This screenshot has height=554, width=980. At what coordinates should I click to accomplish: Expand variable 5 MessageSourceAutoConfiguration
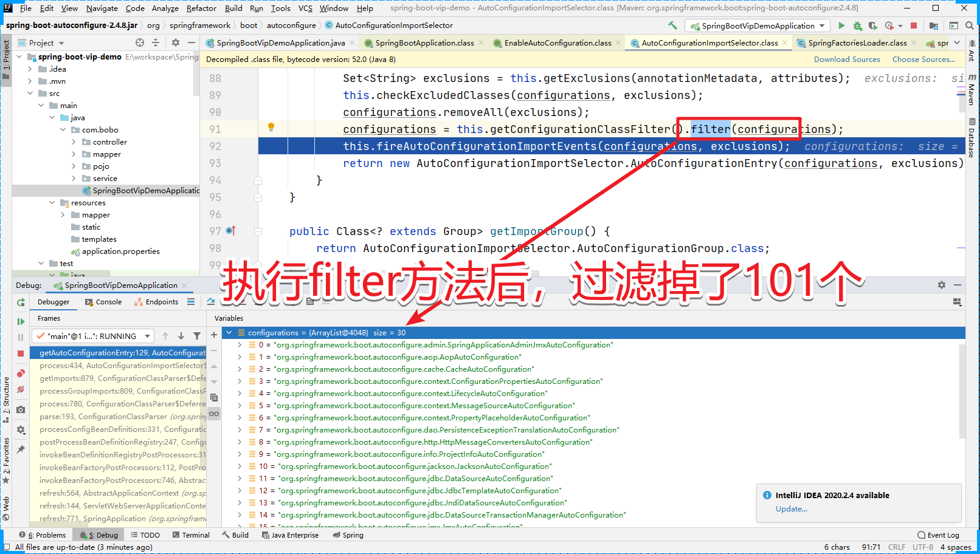(240, 405)
